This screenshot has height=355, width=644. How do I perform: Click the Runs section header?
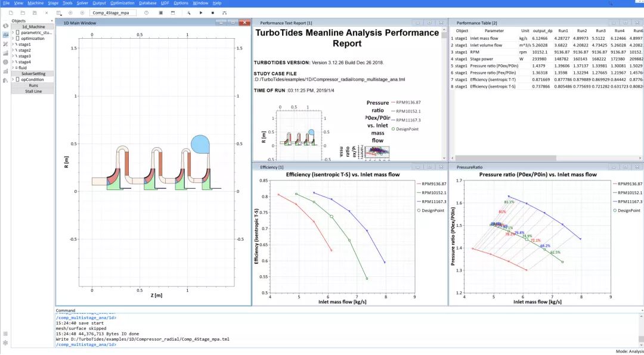click(33, 86)
